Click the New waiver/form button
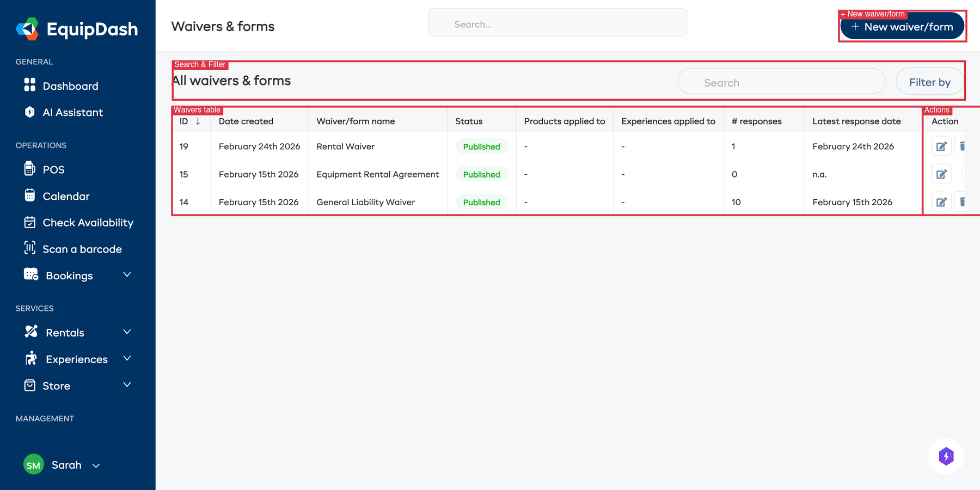Screen dimensions: 980x490 point(902,26)
